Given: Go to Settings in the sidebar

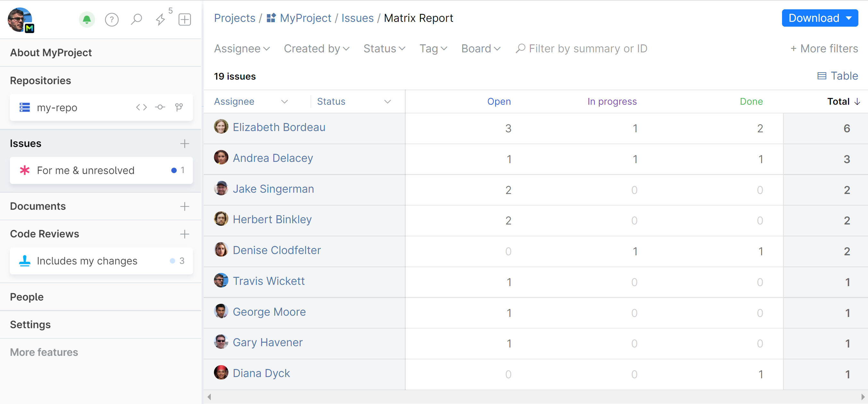Looking at the screenshot, I should [x=30, y=324].
